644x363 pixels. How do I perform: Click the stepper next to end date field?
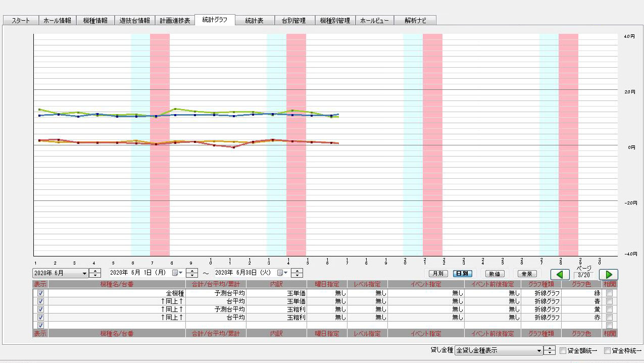(x=297, y=273)
